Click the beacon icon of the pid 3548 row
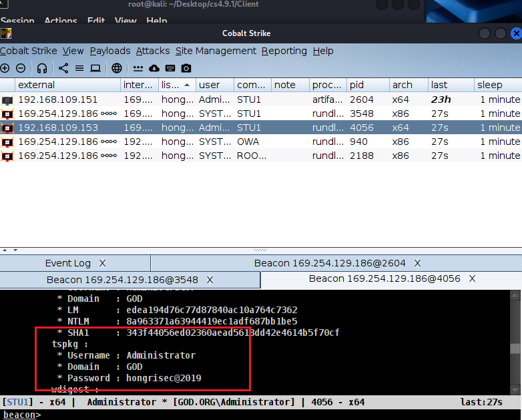This screenshot has width=522, height=420. click(7, 114)
